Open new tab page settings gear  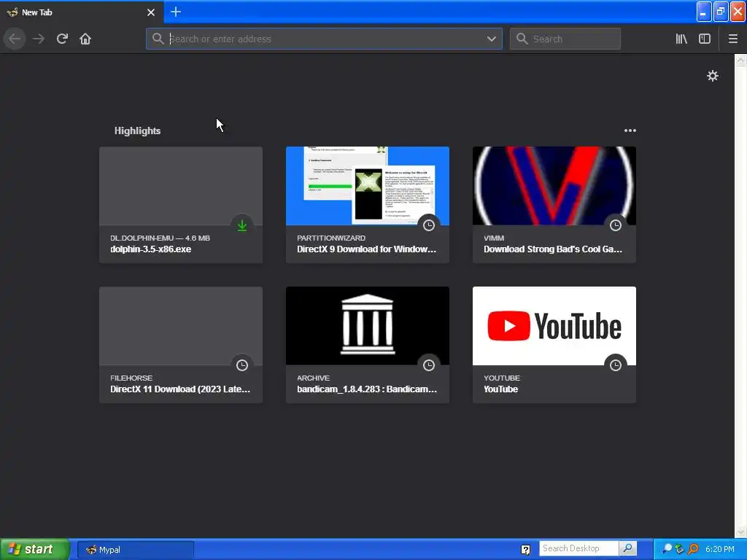pos(712,76)
